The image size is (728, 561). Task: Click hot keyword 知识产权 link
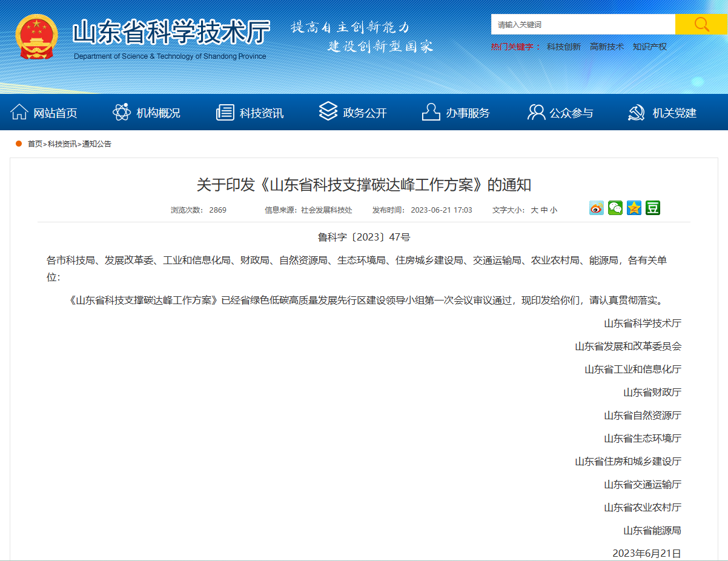[x=649, y=47]
